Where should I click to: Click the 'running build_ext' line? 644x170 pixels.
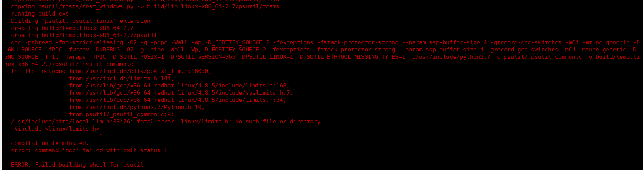(40, 14)
